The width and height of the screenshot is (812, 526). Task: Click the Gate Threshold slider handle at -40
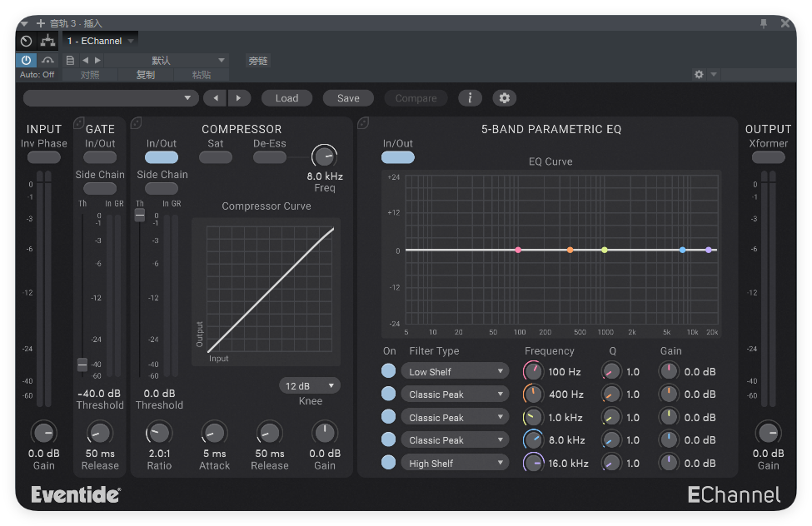point(82,365)
